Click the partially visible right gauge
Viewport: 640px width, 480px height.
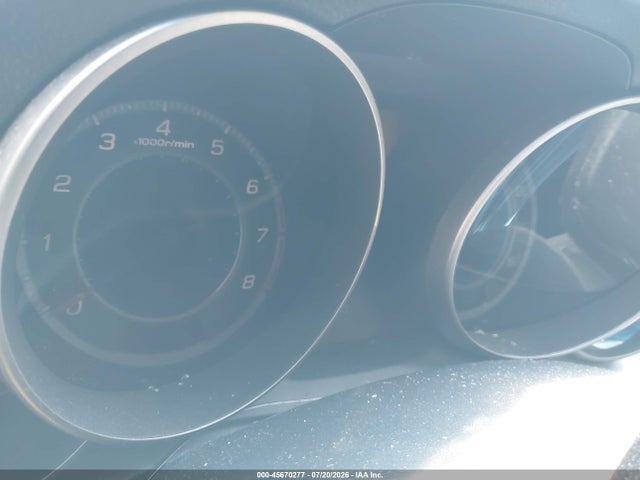click(x=546, y=229)
